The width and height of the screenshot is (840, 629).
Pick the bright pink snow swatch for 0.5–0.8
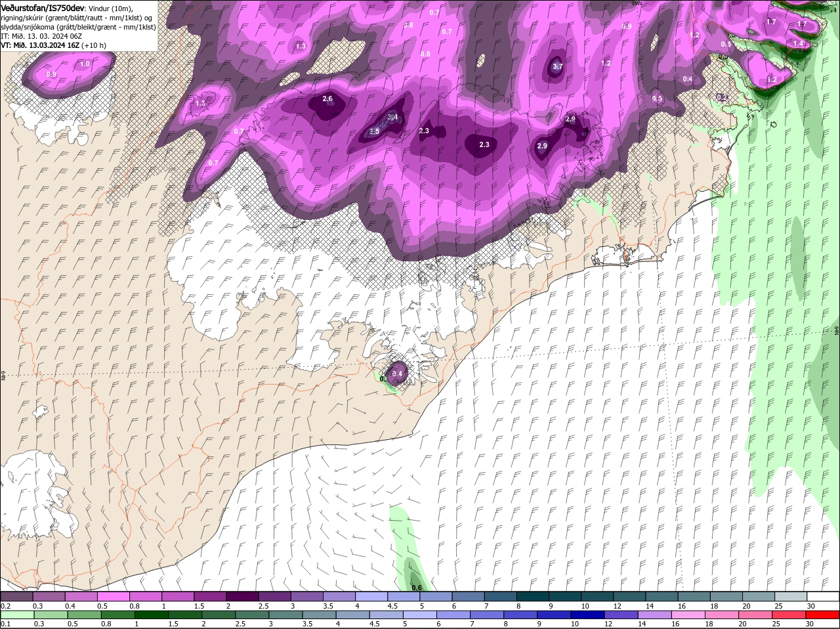114,597
